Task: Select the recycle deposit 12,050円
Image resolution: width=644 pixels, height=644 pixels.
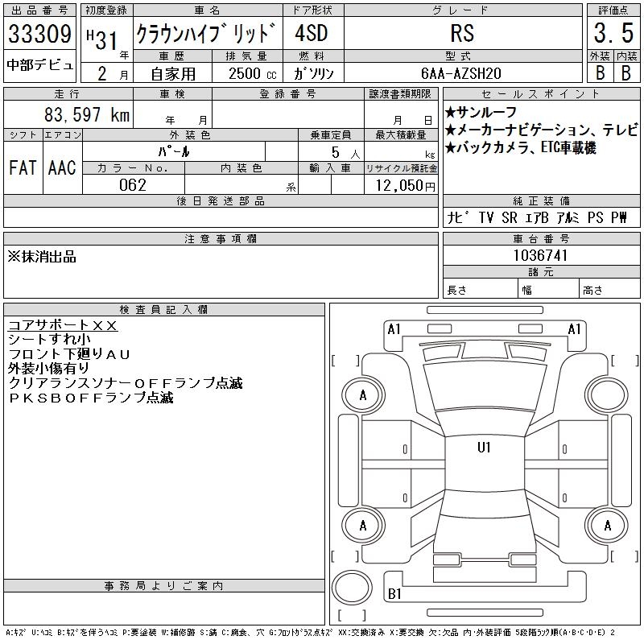Action: (x=405, y=186)
